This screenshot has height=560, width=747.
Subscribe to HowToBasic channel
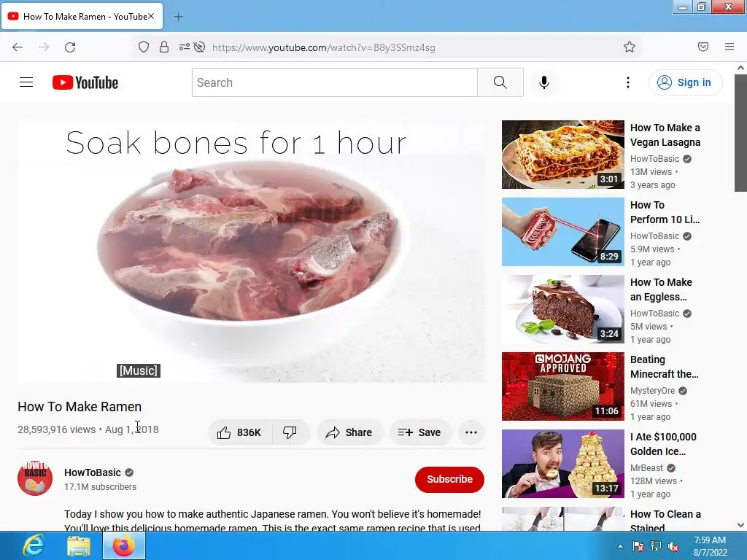coord(449,479)
